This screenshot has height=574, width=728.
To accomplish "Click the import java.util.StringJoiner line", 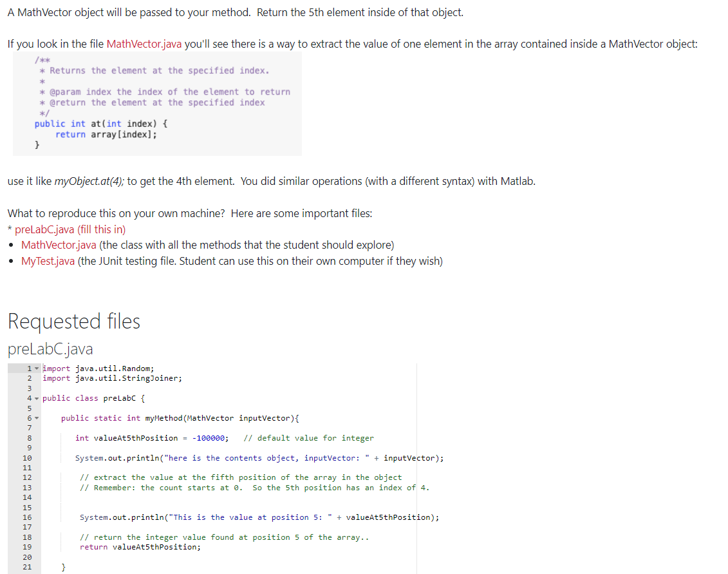I will (x=113, y=378).
